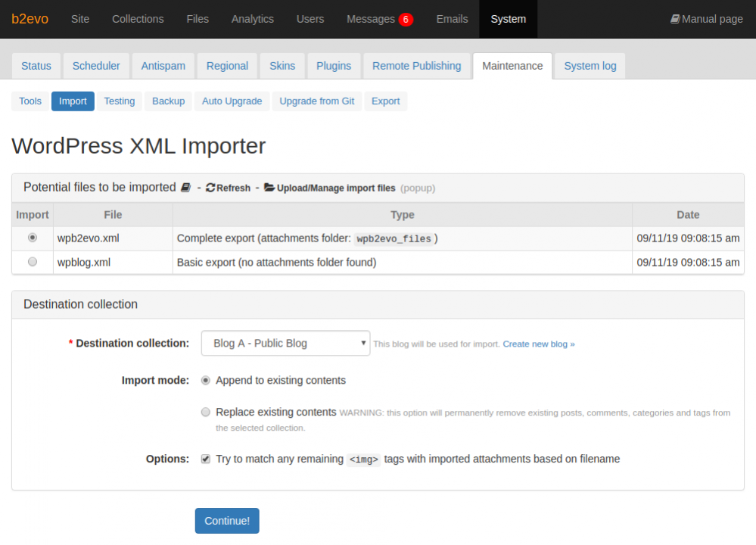Open the Testing sub-tab

pyautogui.click(x=120, y=101)
